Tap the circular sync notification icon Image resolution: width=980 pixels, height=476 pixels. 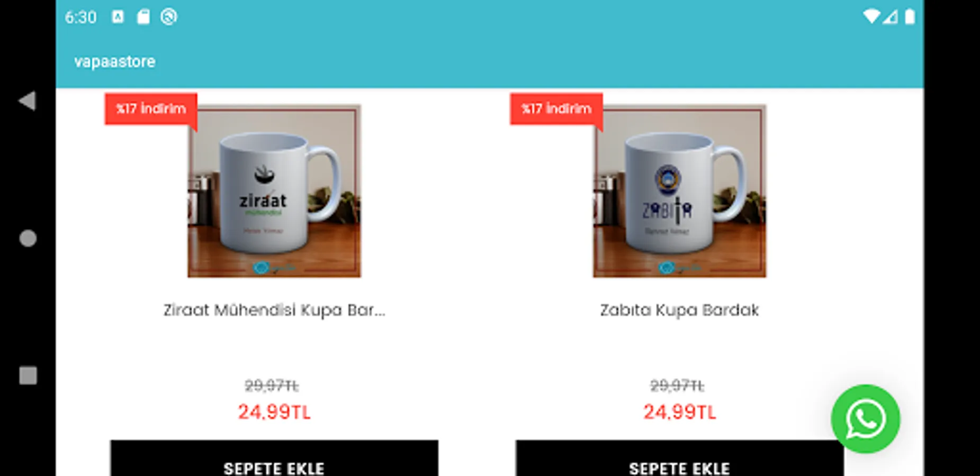pos(168,17)
